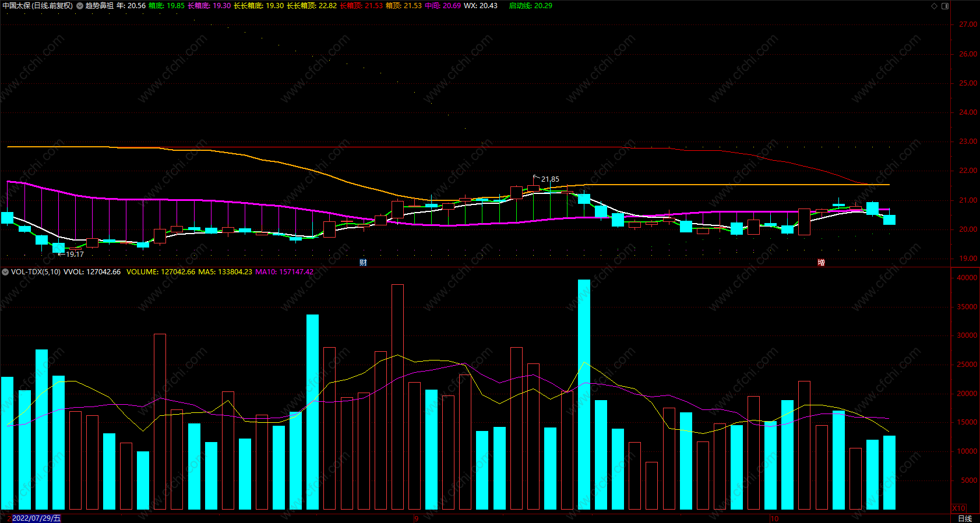This screenshot has height=523, width=980.
Task: Click the 40000 volume axis label
Action: point(967,278)
